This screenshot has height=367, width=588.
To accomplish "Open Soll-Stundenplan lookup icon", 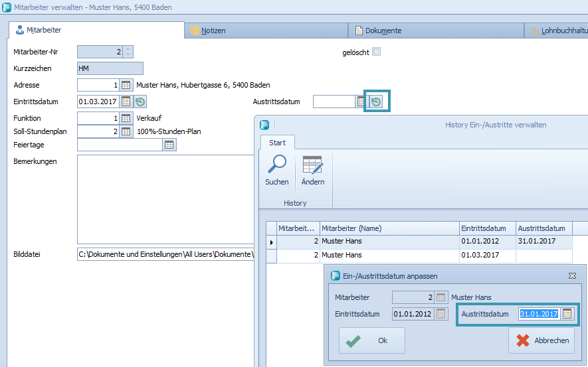I will click(x=126, y=131).
